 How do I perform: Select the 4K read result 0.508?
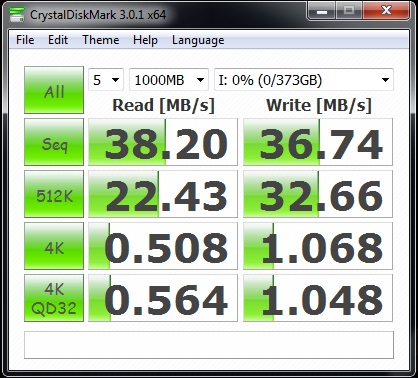click(x=163, y=246)
